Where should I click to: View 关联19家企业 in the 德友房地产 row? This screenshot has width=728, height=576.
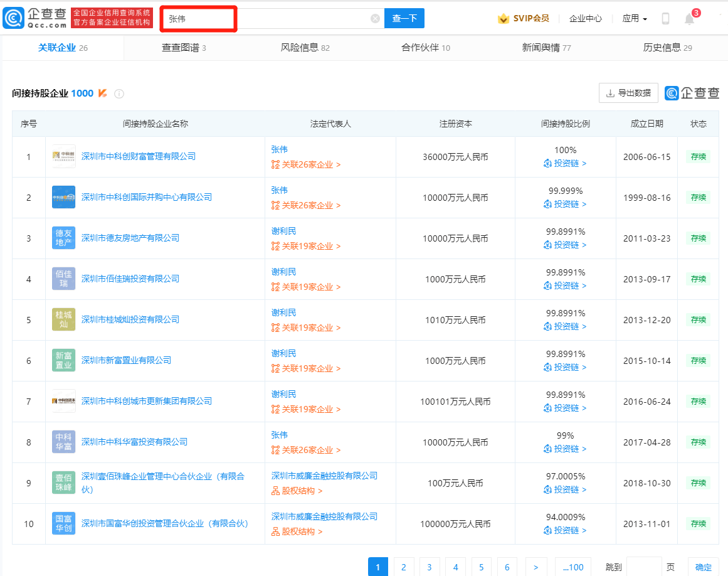coord(307,246)
